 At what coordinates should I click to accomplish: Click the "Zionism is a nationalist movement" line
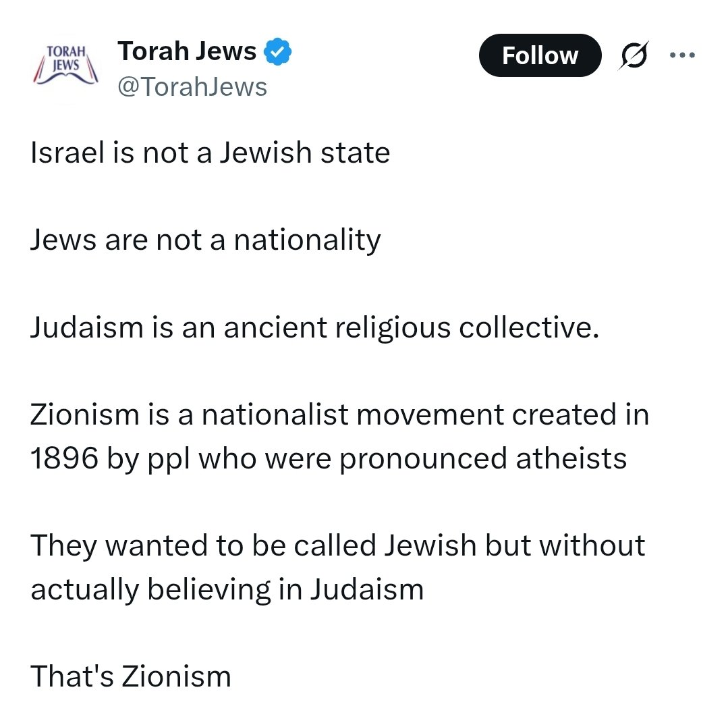339,414
